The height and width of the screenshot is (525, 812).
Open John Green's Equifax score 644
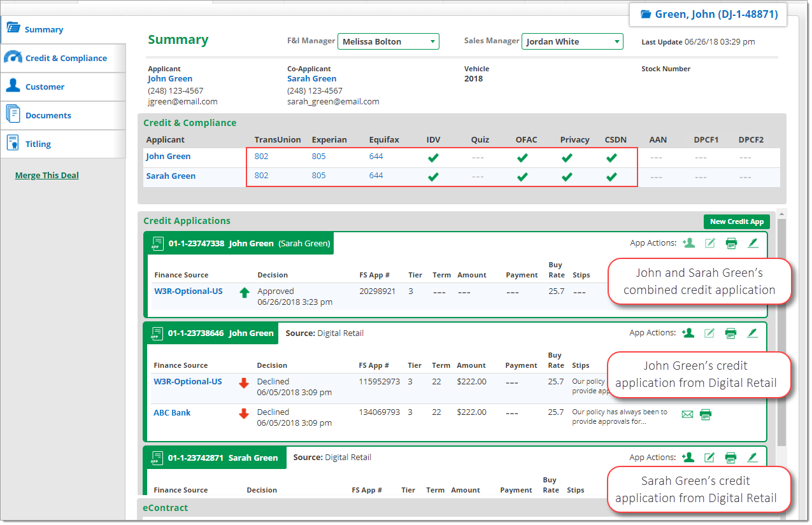(x=376, y=157)
